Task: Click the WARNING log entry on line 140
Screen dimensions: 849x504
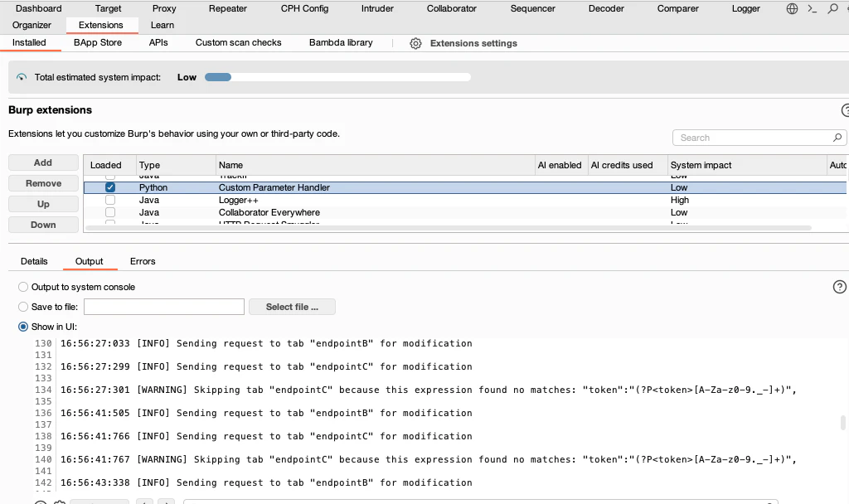Action: tap(429, 459)
